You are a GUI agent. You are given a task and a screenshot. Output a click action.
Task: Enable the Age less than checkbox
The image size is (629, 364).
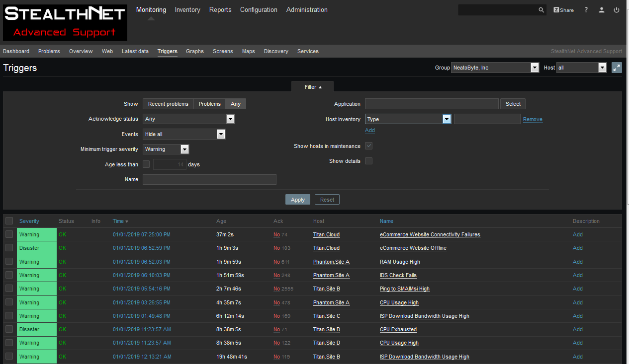146,164
